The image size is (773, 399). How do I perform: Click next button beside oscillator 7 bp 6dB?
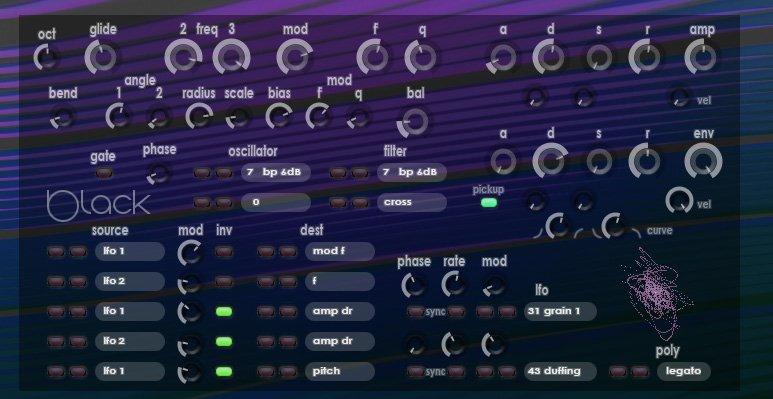(x=224, y=173)
